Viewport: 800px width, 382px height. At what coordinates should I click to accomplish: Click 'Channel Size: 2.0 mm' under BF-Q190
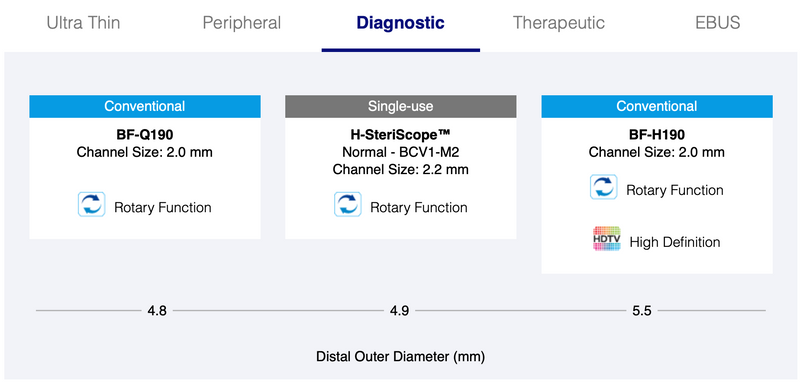pyautogui.click(x=145, y=152)
